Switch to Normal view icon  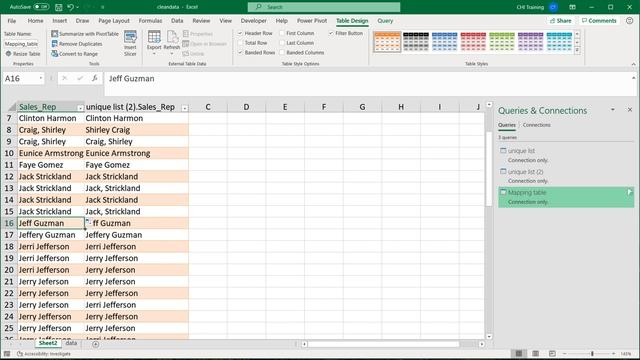[x=519, y=353]
